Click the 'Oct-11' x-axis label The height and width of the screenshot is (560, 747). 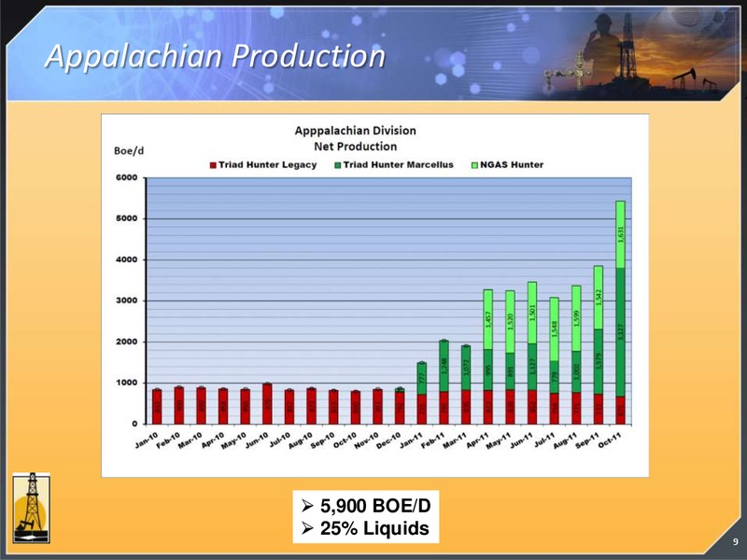click(x=610, y=440)
